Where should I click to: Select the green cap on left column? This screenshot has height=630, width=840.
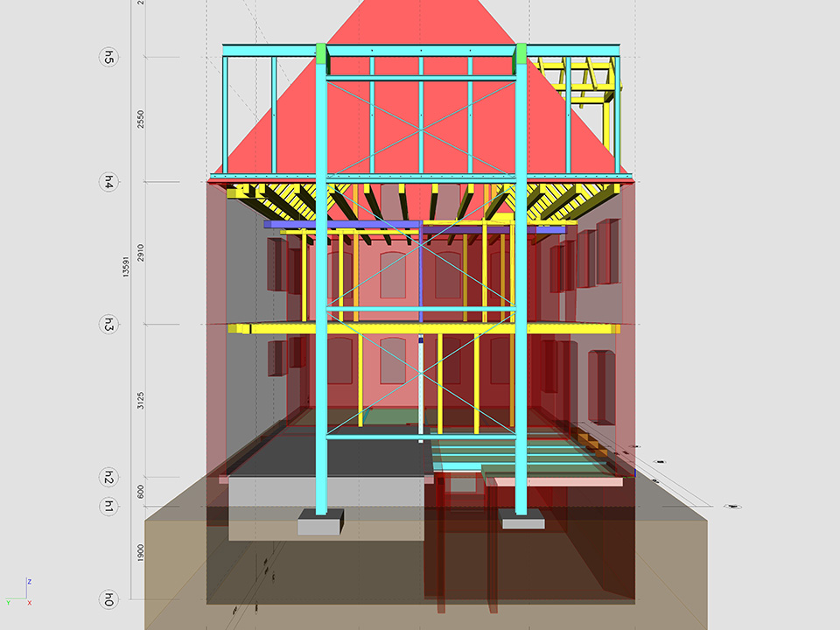click(x=321, y=57)
